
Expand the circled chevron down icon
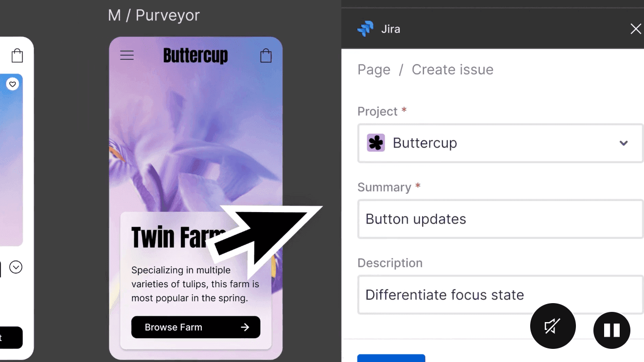click(16, 267)
